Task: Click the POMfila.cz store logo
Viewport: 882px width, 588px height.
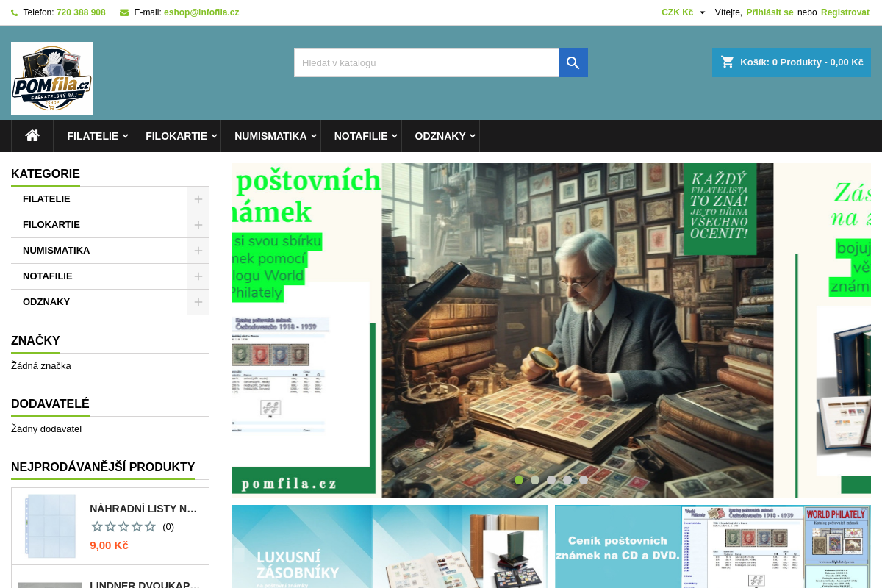Action: [52, 79]
